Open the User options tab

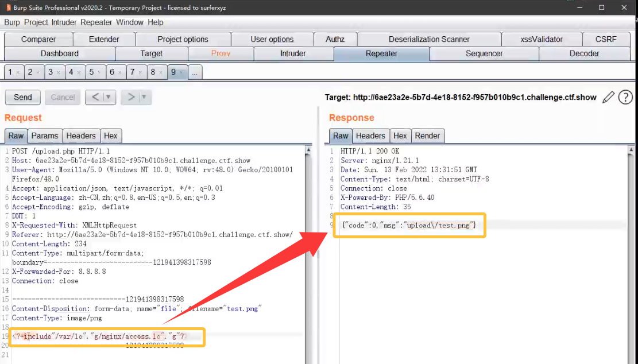point(272,39)
